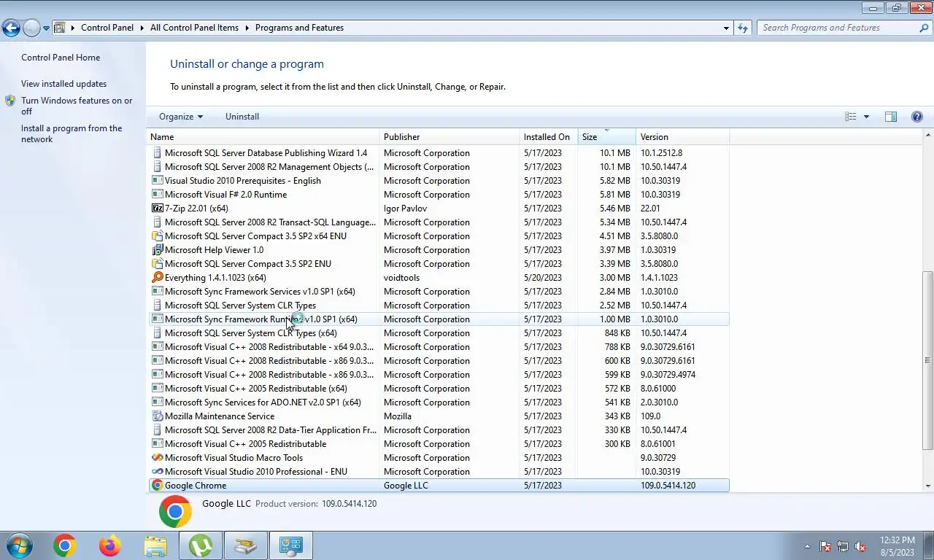Image resolution: width=934 pixels, height=560 pixels.
Task: Click the blue Help question icon
Action: tap(917, 117)
